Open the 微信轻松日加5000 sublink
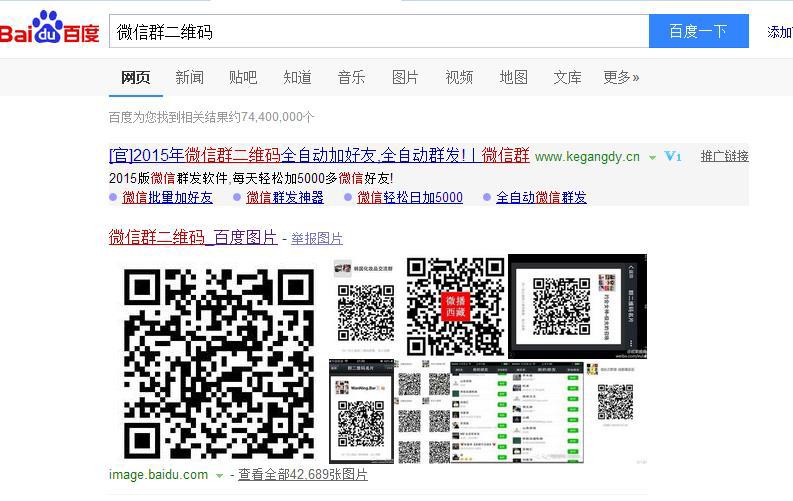 410,197
